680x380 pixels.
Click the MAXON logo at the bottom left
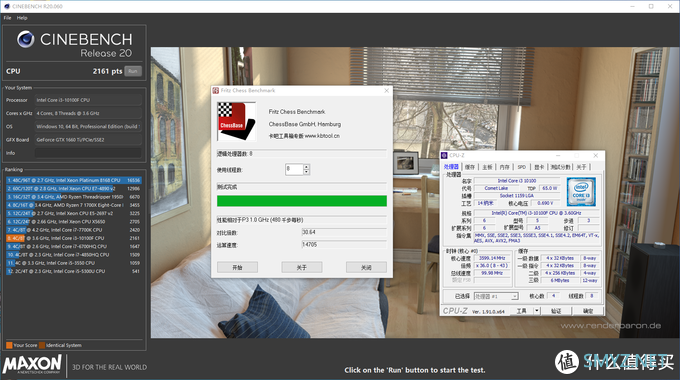[33, 364]
